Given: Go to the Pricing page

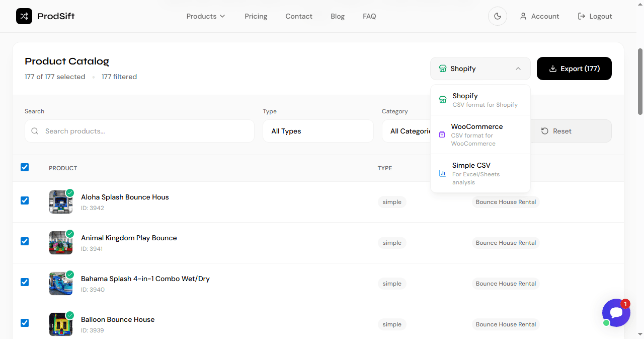Looking at the screenshot, I should (x=256, y=16).
